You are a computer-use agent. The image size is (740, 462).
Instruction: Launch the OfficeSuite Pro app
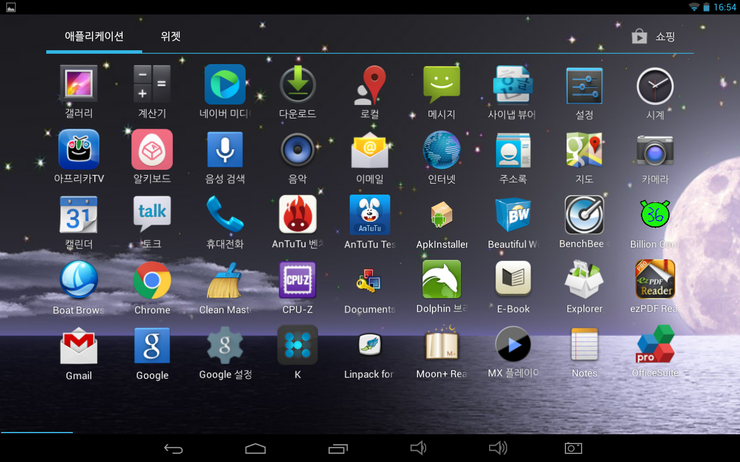click(655, 344)
